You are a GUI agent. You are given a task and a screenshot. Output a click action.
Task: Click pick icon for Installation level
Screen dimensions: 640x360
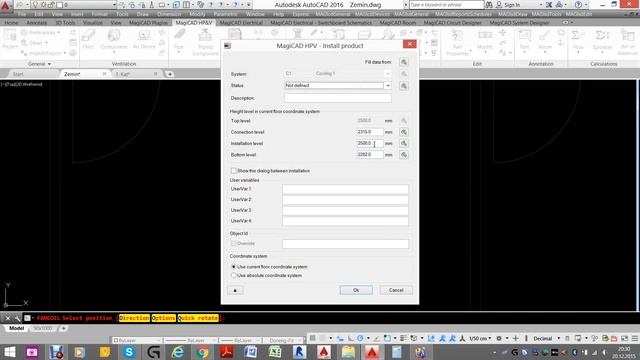point(404,144)
